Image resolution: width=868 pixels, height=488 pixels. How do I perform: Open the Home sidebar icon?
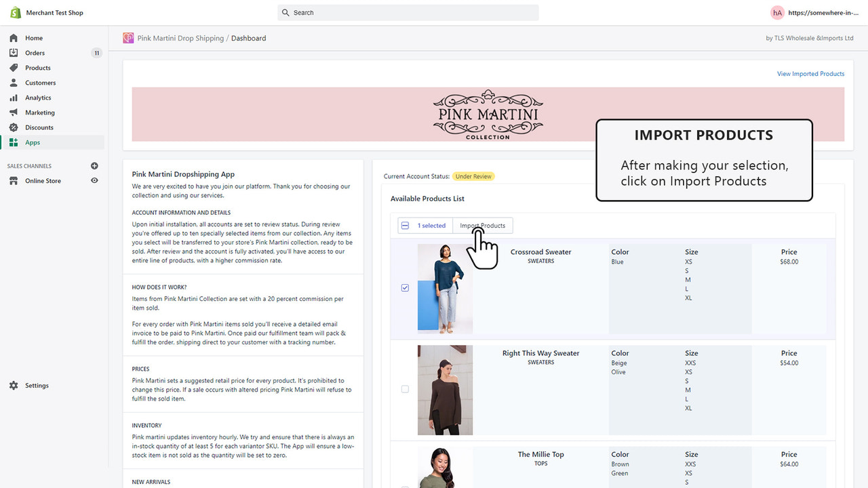14,38
